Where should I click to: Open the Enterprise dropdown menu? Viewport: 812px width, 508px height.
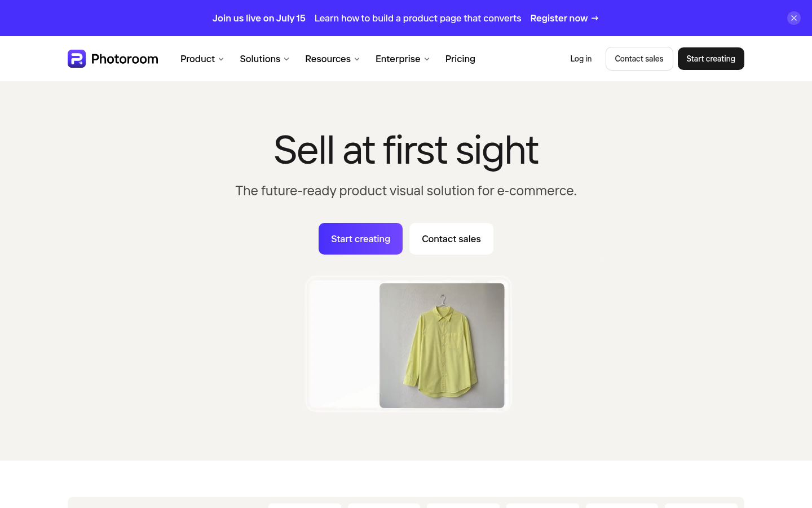403,59
